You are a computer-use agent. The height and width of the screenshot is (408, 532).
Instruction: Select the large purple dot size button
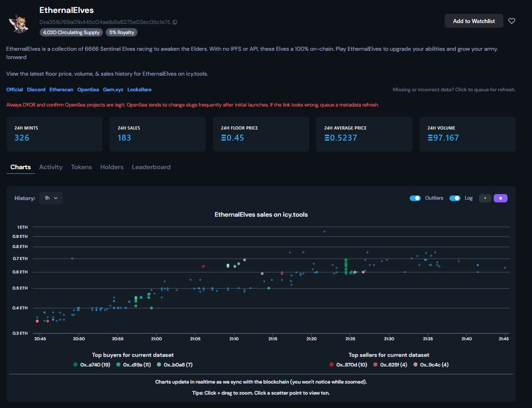tap(501, 198)
